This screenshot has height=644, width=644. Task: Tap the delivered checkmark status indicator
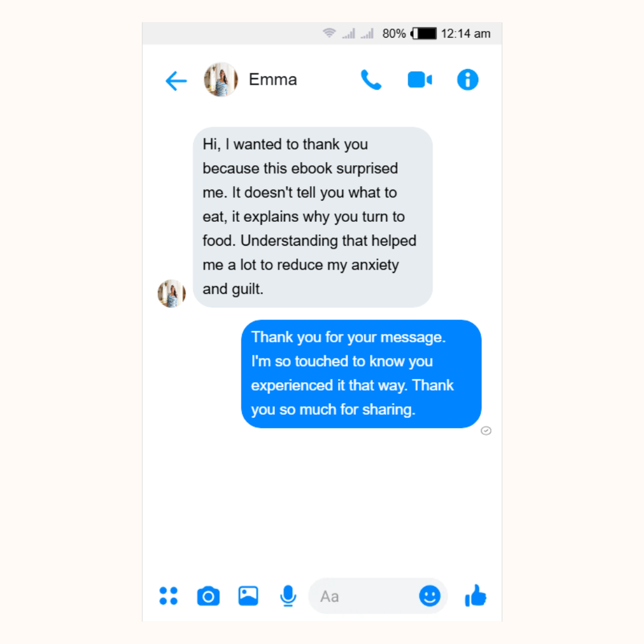(x=486, y=431)
